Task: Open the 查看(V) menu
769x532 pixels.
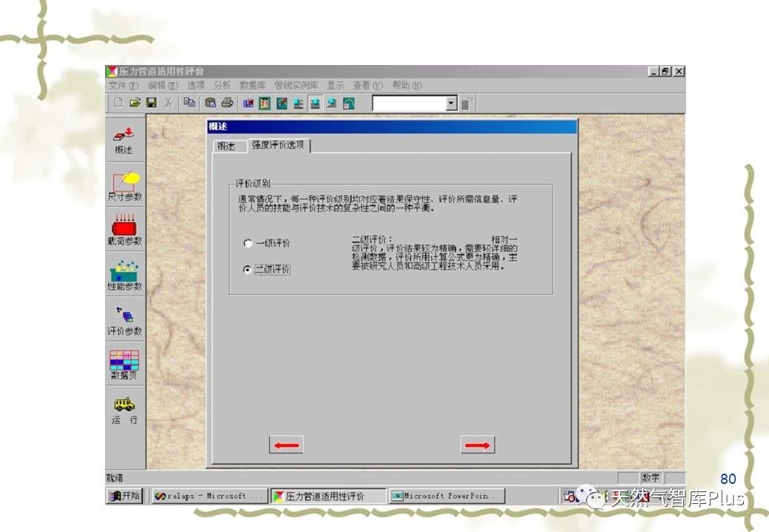Action: [x=367, y=85]
